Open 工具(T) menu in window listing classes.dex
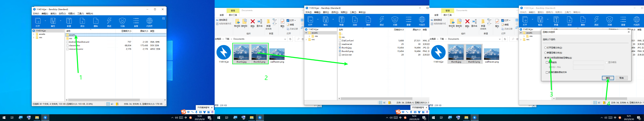 click(80, 14)
